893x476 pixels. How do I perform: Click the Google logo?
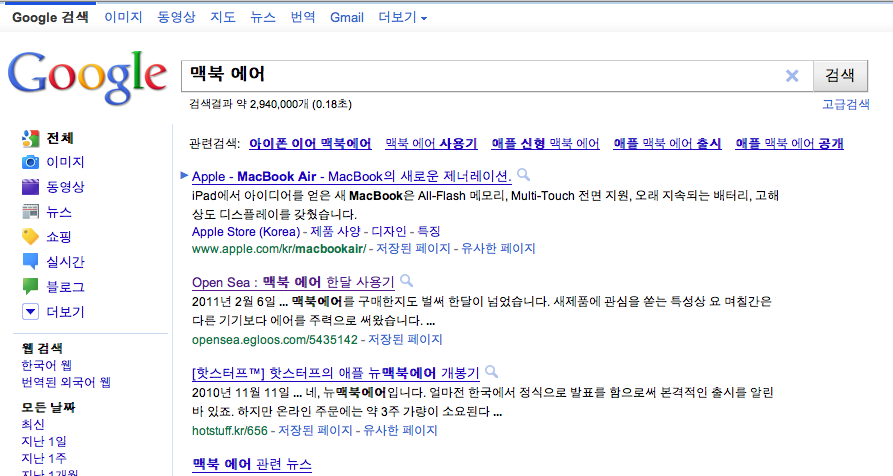point(87,77)
